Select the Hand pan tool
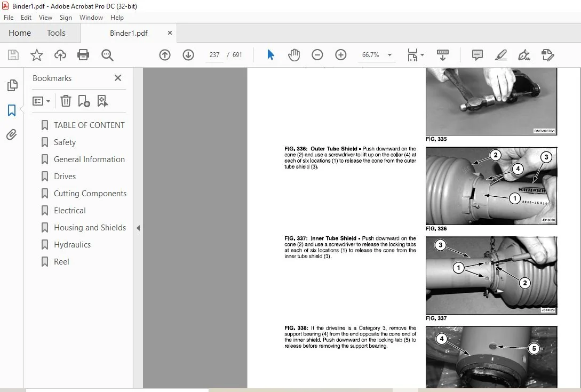This screenshot has width=581, height=392. click(x=294, y=55)
